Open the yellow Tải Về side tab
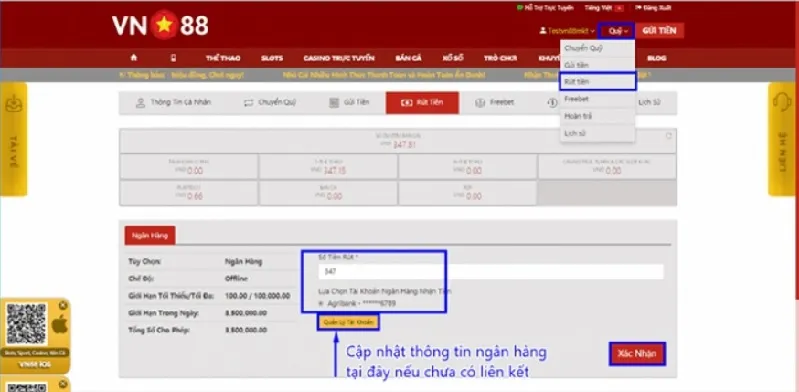 [13, 139]
